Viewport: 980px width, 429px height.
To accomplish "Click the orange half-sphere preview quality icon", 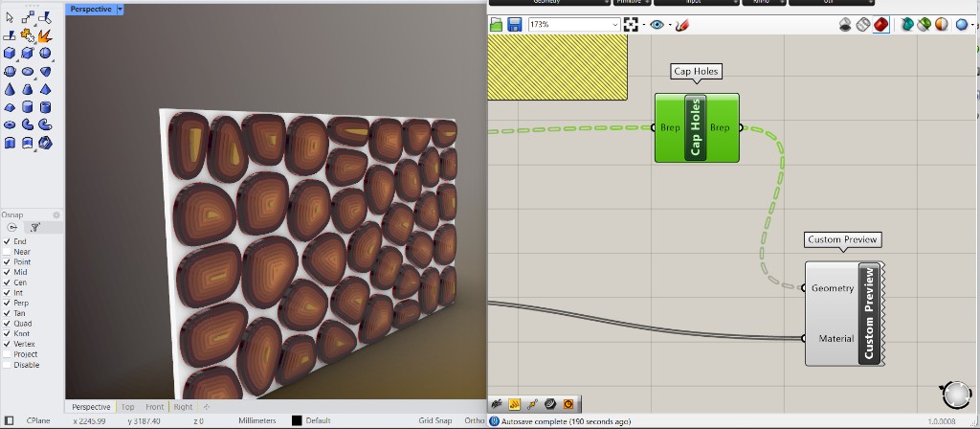I will click(x=942, y=24).
